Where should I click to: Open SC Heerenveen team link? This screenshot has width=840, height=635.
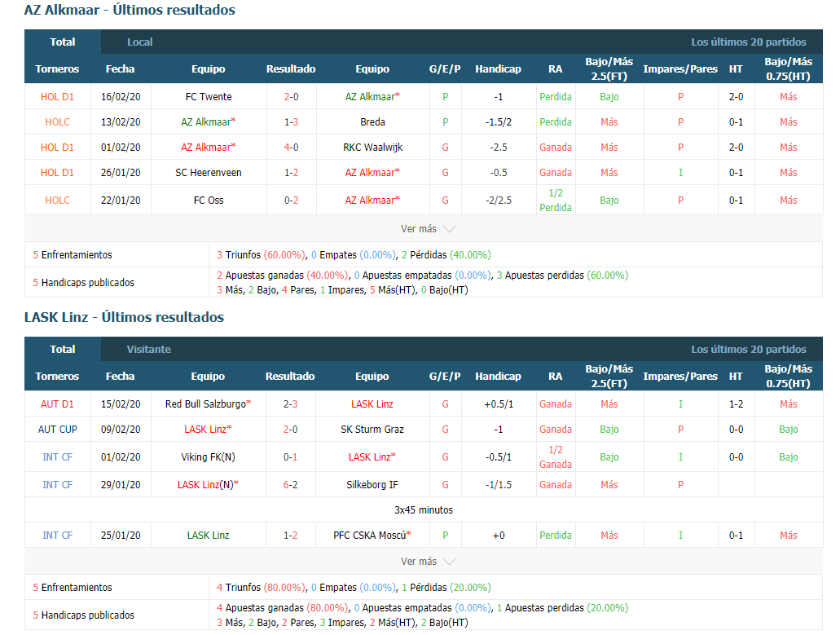click(x=209, y=173)
